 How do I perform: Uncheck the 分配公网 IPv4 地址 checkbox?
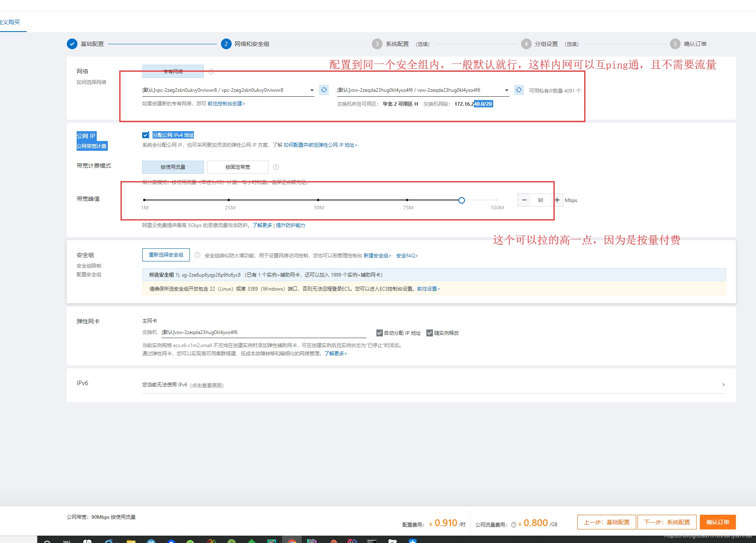[145, 135]
